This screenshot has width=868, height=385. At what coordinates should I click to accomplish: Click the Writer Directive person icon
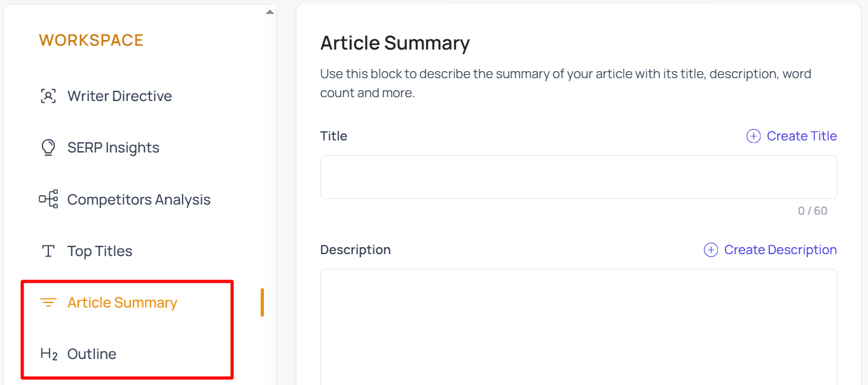click(x=48, y=96)
